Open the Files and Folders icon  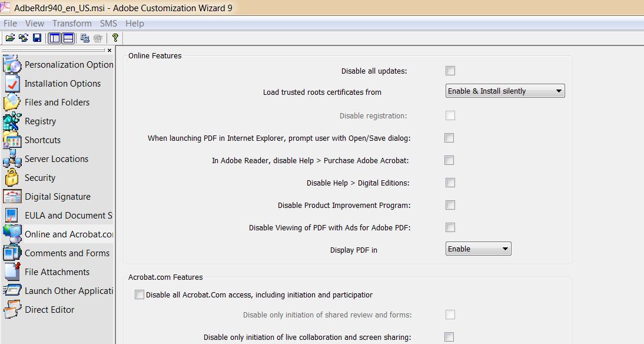coord(12,102)
